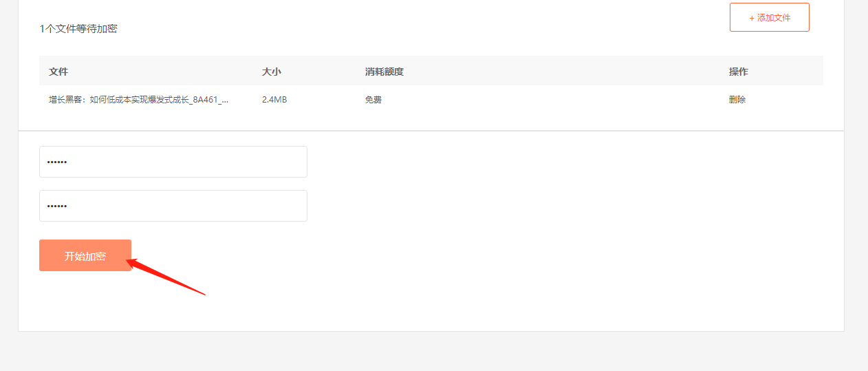Click the 免费 quota value

(373, 99)
